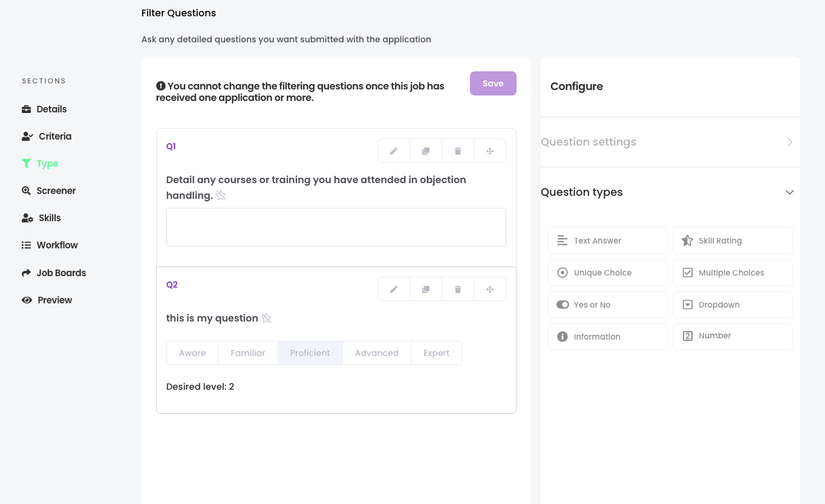825x504 pixels.
Task: Open the Screener section in sidebar
Action: point(56,190)
